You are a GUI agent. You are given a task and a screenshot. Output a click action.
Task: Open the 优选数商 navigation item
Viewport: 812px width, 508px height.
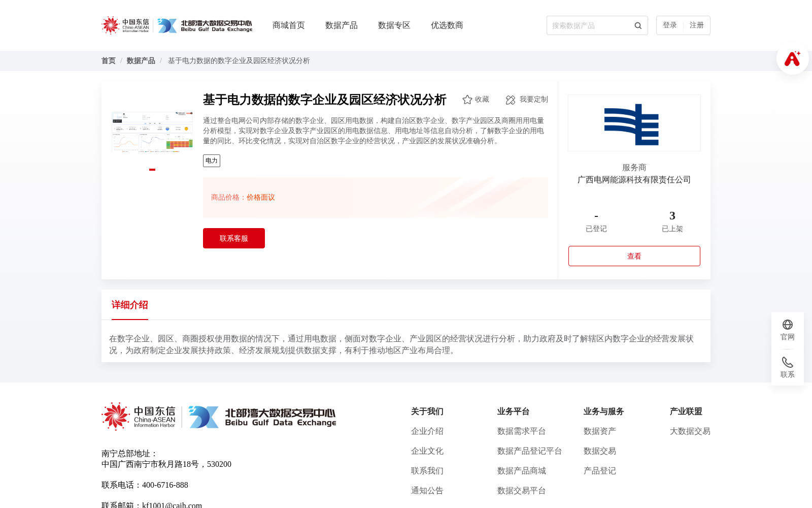tap(447, 25)
